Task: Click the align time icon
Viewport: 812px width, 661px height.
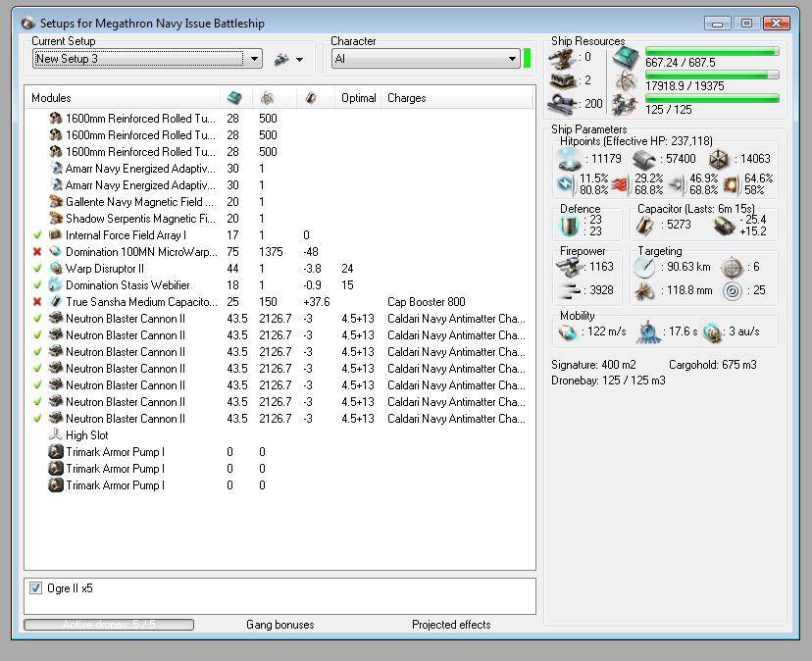Action: 647,332
